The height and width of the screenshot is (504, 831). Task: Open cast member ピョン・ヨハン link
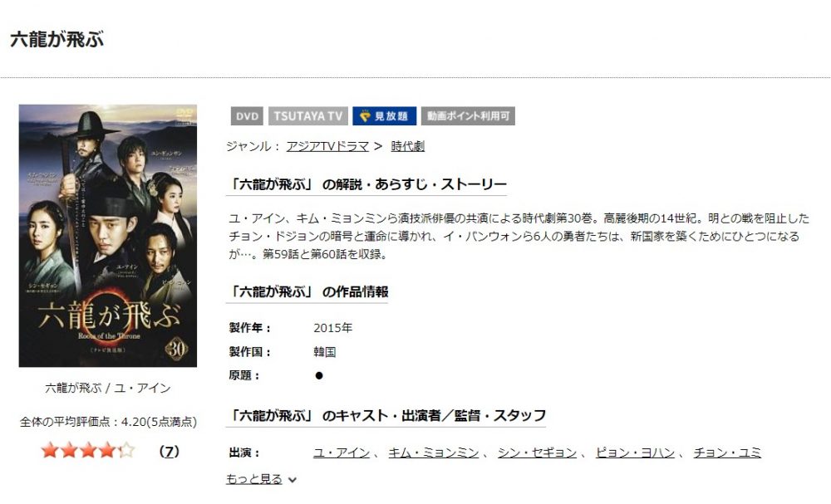(x=635, y=453)
